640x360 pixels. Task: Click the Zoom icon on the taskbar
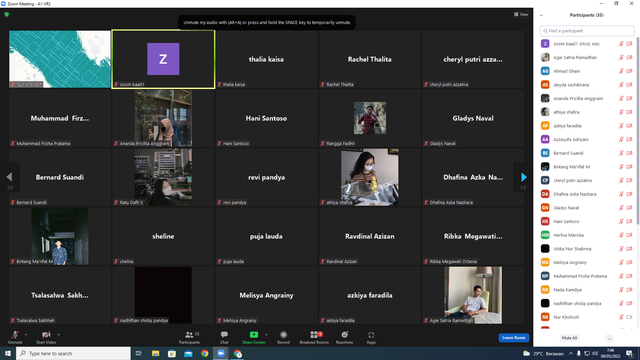coord(221,353)
